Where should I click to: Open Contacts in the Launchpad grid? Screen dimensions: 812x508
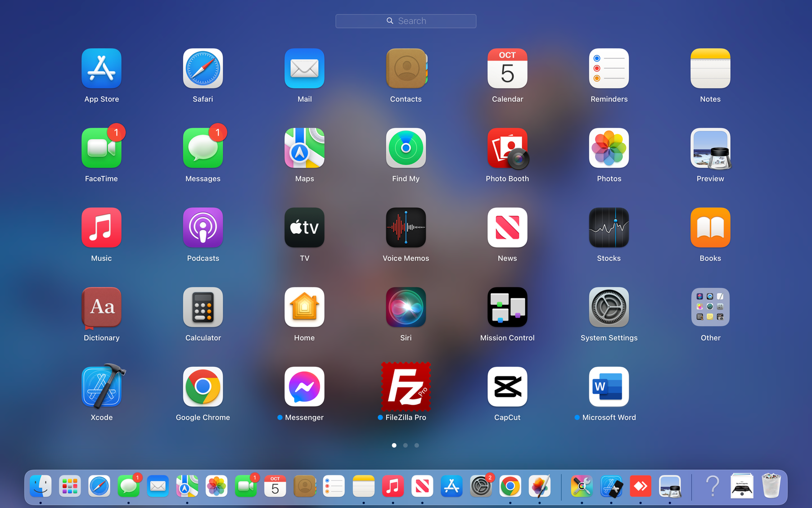click(406, 69)
